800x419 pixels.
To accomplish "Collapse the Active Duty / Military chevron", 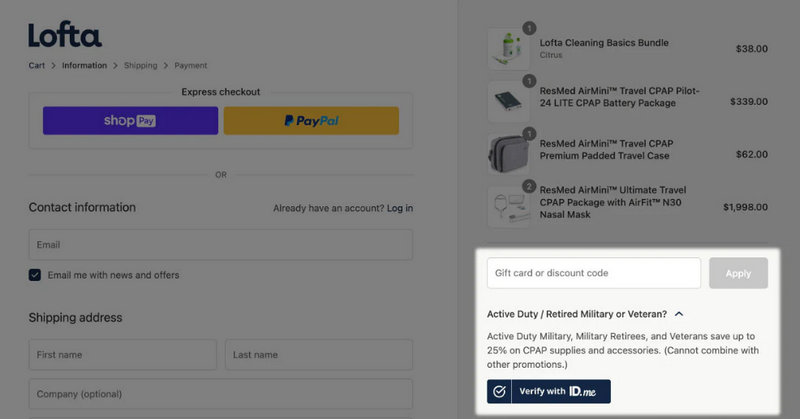I will [x=680, y=314].
